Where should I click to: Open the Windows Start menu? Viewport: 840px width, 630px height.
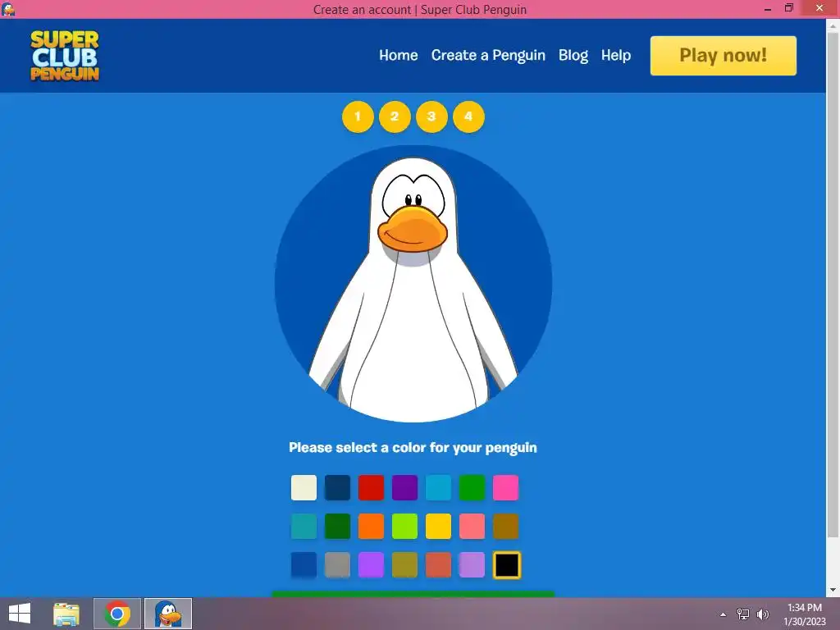(x=20, y=614)
